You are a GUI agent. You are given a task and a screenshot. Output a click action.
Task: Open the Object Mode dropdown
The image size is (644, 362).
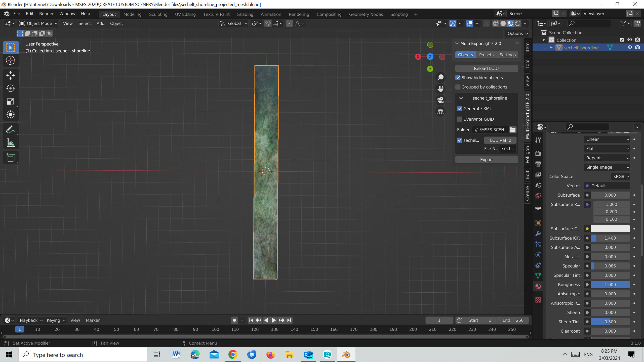(39, 23)
